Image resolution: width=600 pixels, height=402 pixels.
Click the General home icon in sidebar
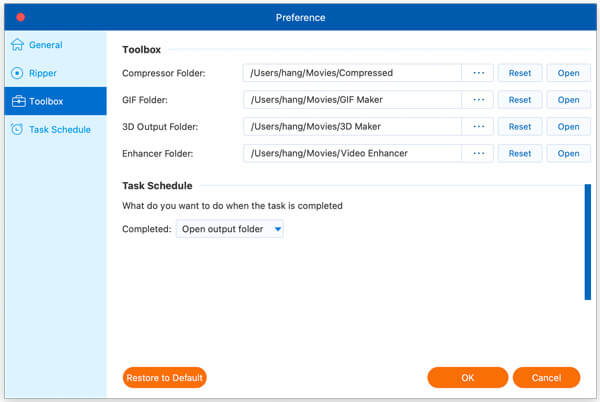click(x=17, y=45)
